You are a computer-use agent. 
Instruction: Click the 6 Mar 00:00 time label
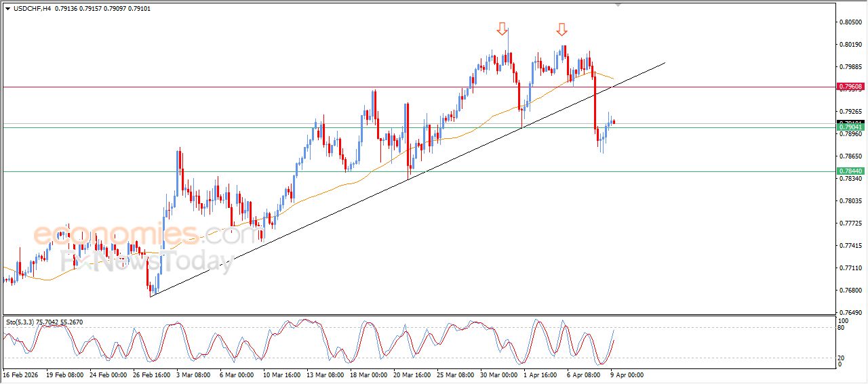click(x=238, y=375)
